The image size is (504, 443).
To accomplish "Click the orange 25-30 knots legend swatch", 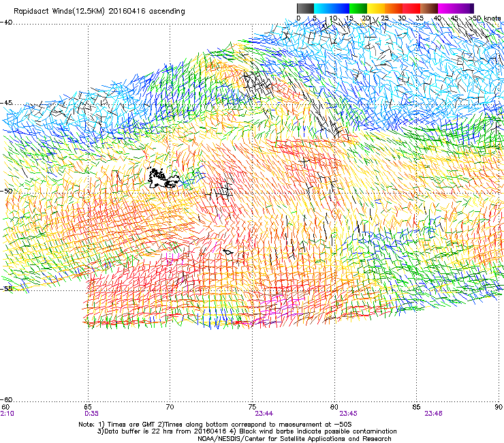I will coord(394,8).
